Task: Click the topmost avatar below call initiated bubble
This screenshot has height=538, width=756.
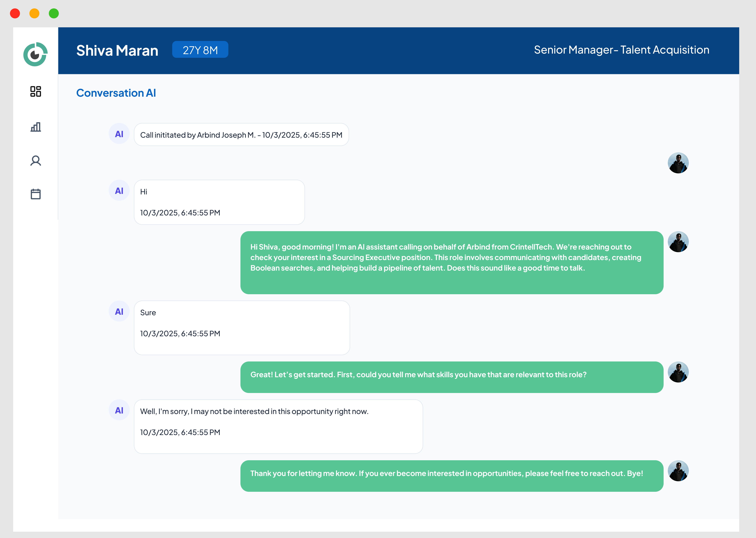Action: (x=678, y=163)
